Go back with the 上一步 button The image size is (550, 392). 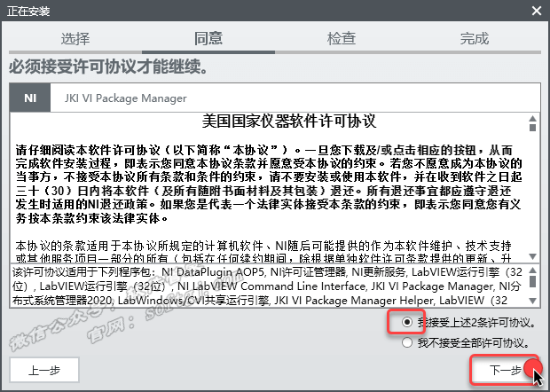click(x=44, y=370)
